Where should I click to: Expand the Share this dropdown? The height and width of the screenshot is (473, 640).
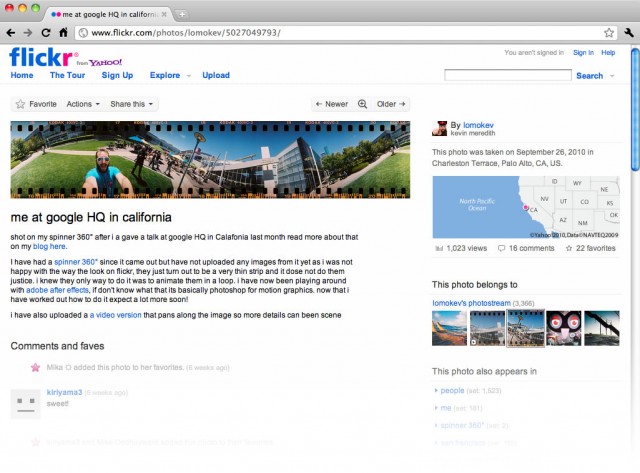pos(132,104)
